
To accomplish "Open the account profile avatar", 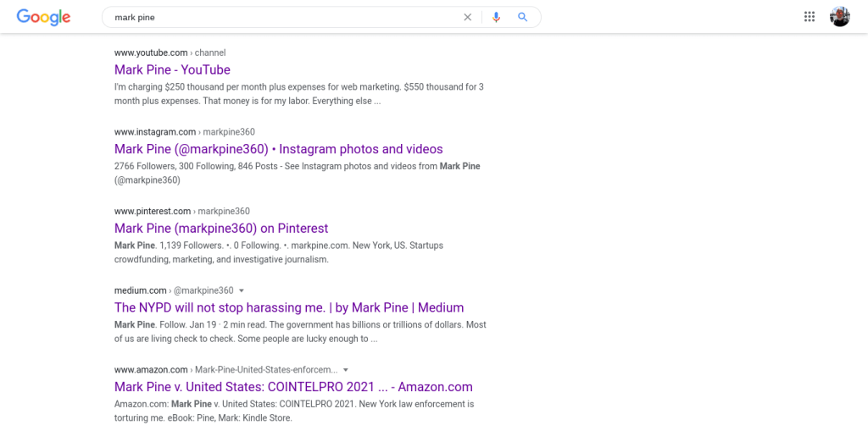I will [x=839, y=17].
